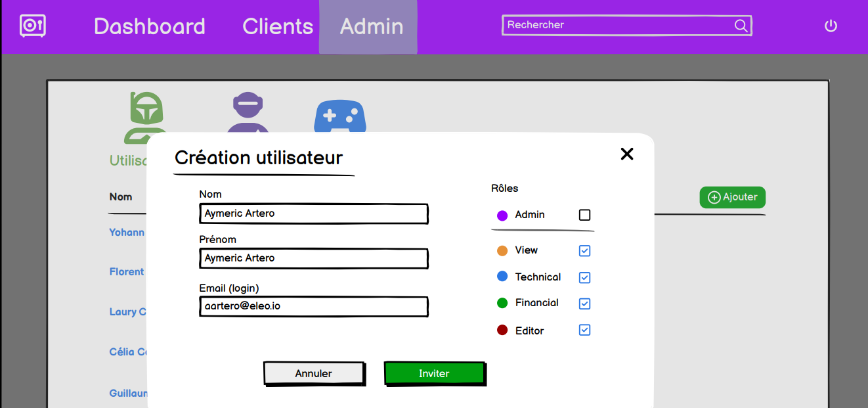This screenshot has height=408, width=868.
Task: Select the user Yohann in the list
Action: coord(127,233)
